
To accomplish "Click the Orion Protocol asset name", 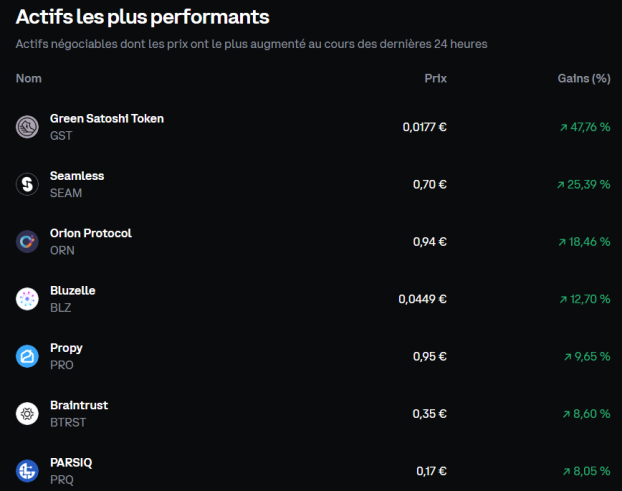I will pyautogui.click(x=91, y=233).
